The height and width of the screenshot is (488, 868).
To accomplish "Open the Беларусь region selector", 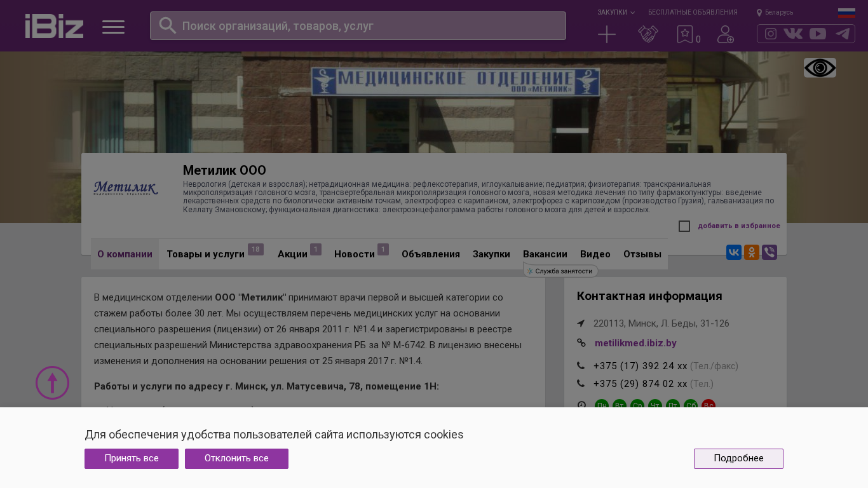I will pos(775,12).
